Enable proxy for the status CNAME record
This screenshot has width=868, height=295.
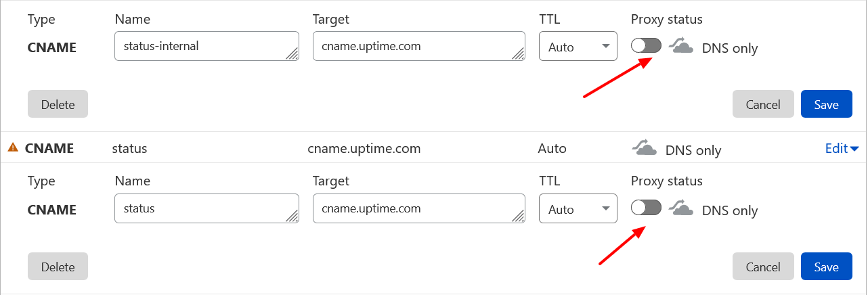pyautogui.click(x=646, y=208)
